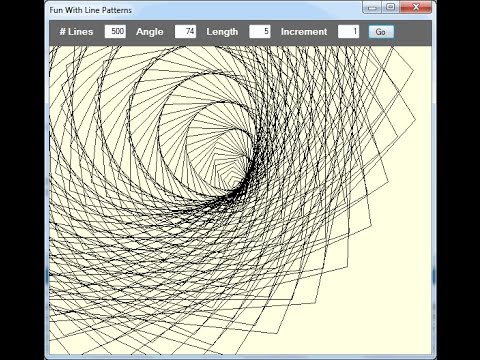Screen dimensions: 480x360
Task: Select the Increment input field showing 1
Action: point(348,32)
